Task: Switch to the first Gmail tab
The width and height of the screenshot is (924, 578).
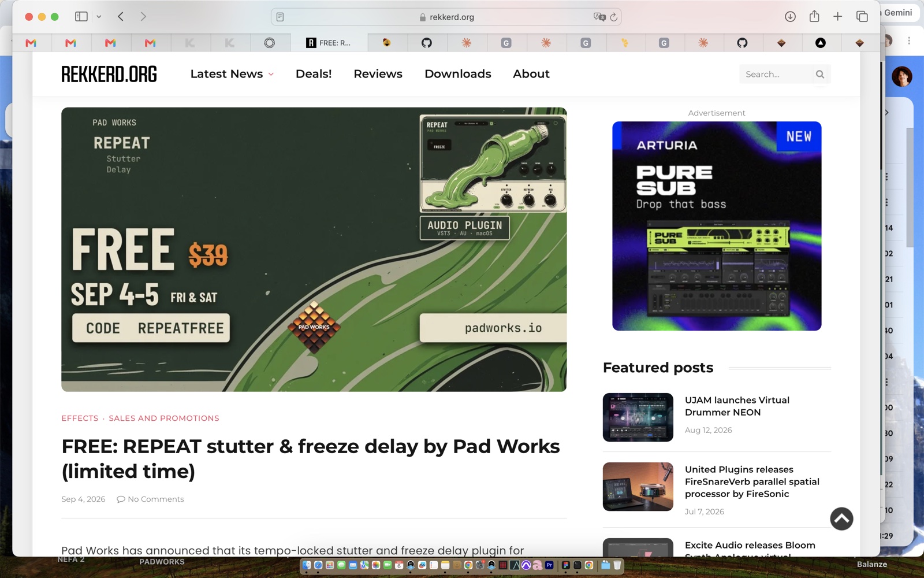Action: (x=31, y=43)
